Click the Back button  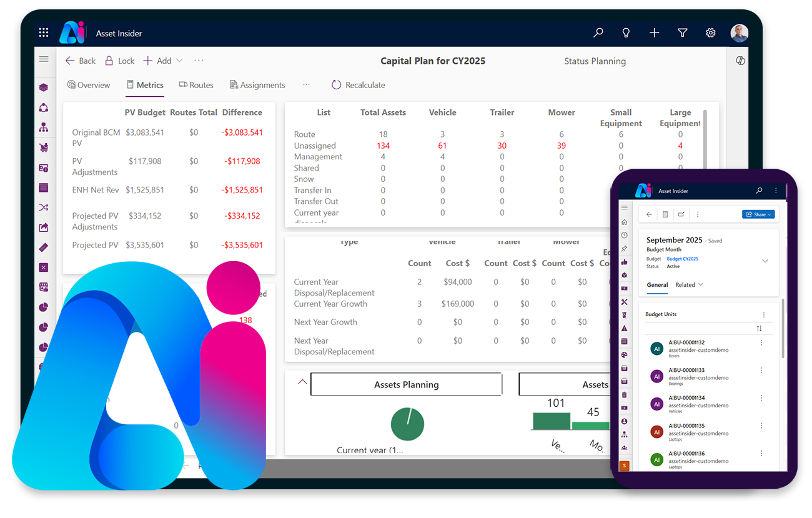coord(81,61)
